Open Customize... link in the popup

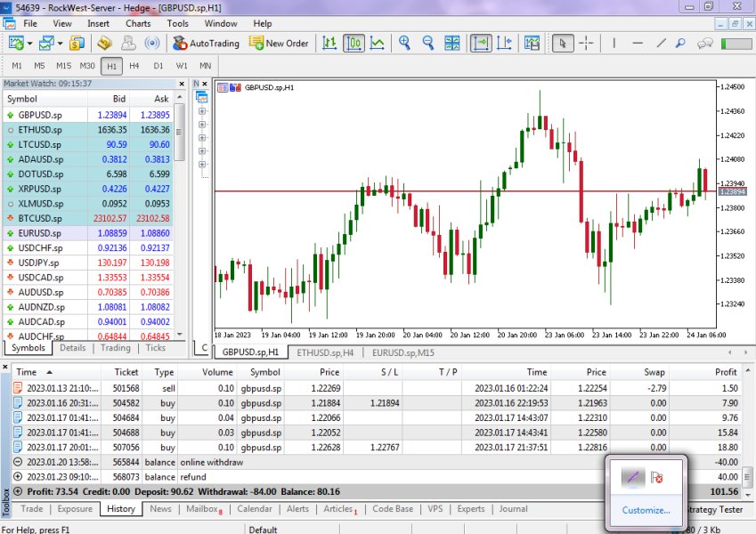pos(646,510)
